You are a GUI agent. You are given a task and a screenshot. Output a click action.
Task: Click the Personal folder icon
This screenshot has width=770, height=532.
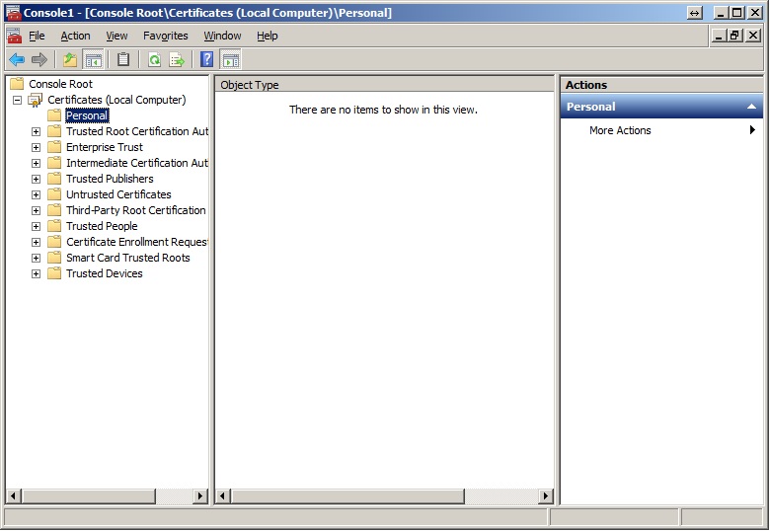54,115
